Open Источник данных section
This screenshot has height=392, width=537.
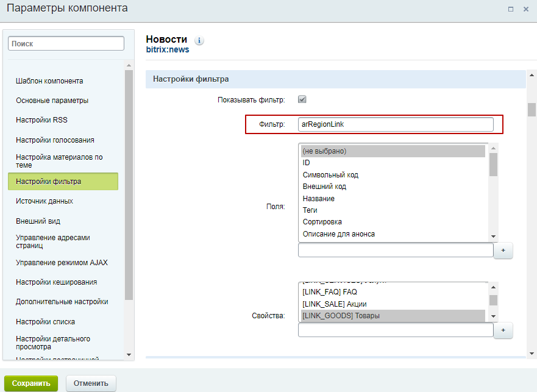44,201
